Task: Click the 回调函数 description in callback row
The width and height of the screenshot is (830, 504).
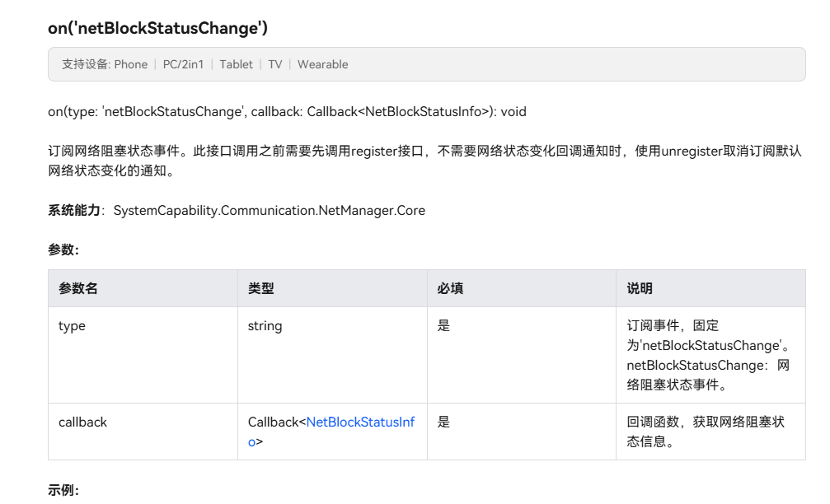Action: pyautogui.click(x=706, y=432)
